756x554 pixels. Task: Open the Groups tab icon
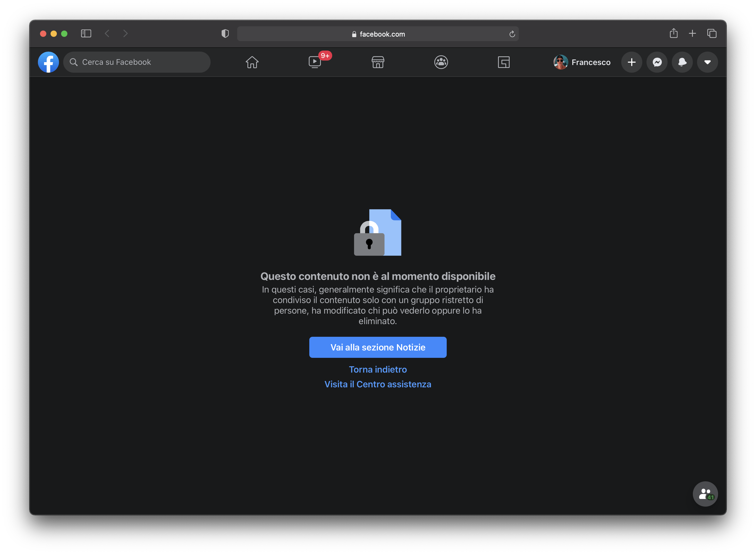coord(441,62)
